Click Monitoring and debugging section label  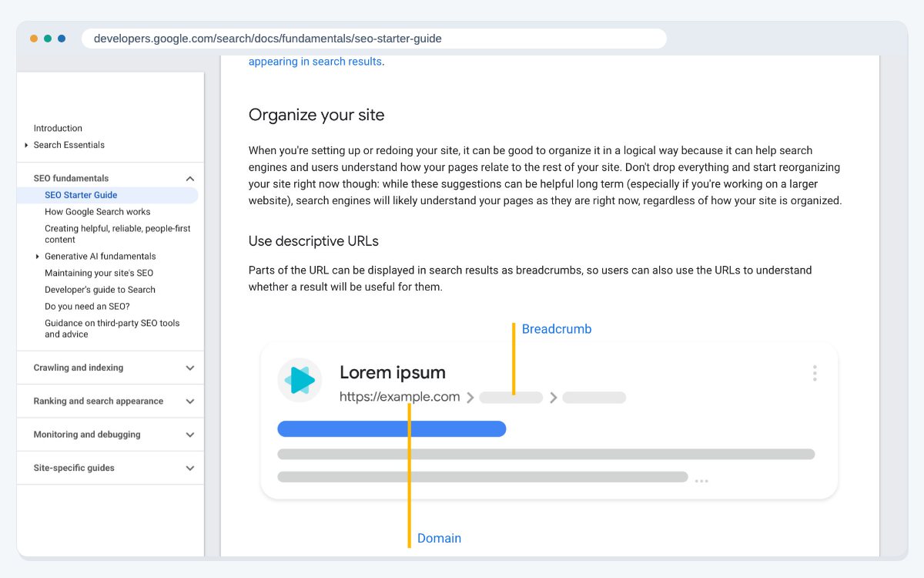[x=87, y=435]
